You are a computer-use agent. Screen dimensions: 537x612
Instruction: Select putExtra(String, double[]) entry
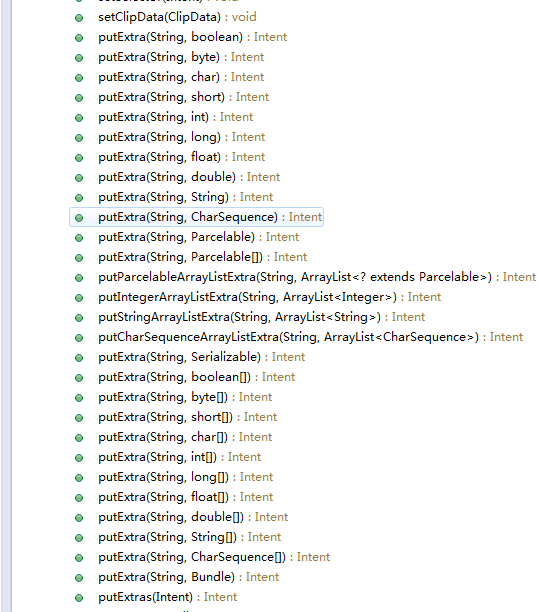click(193, 517)
